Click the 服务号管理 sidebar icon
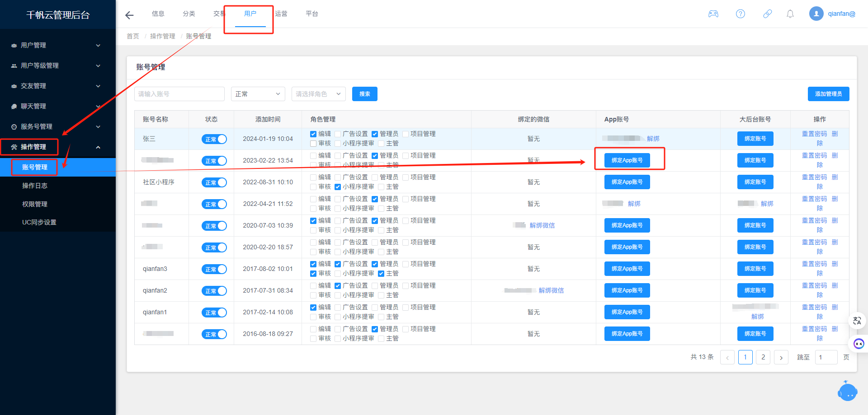868x415 pixels. coord(14,127)
